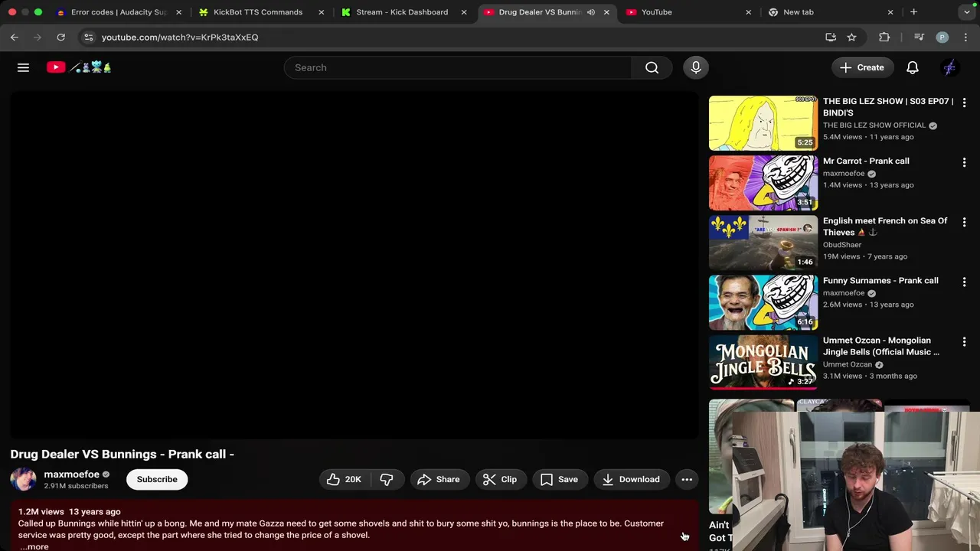View site information icon in address bar
Viewport: 980px width, 551px height.
(x=88, y=37)
